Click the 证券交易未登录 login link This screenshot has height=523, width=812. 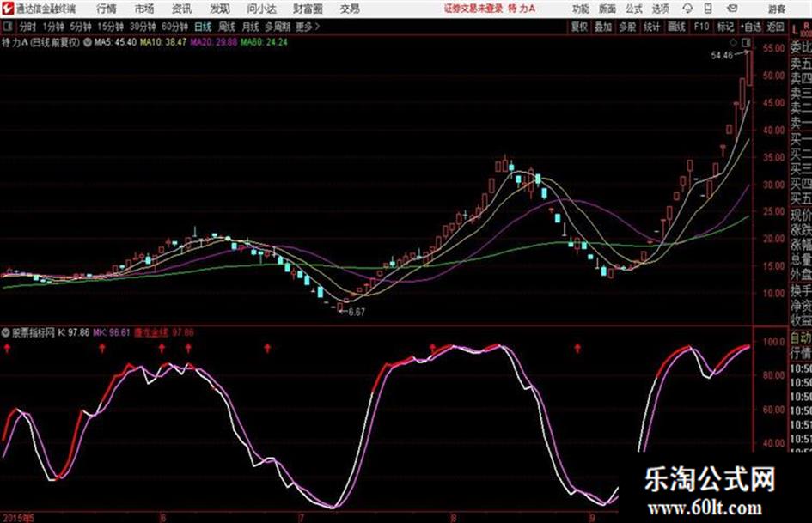click(473, 9)
